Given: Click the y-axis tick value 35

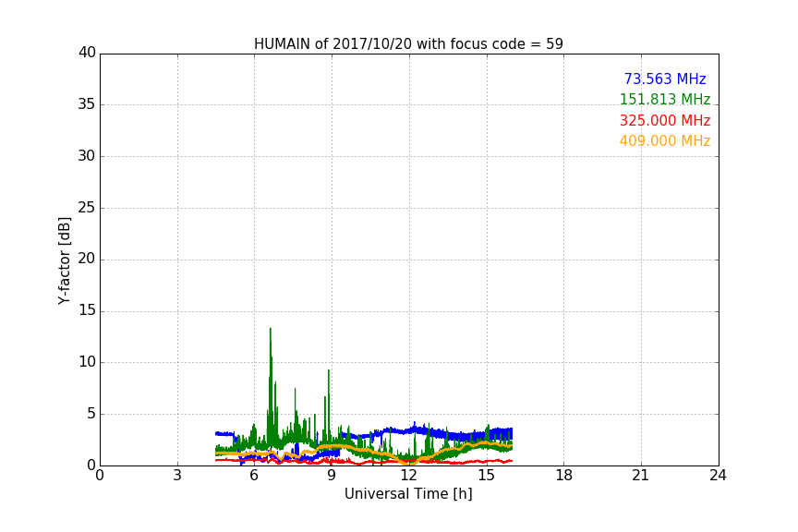Looking at the screenshot, I should [x=87, y=104].
